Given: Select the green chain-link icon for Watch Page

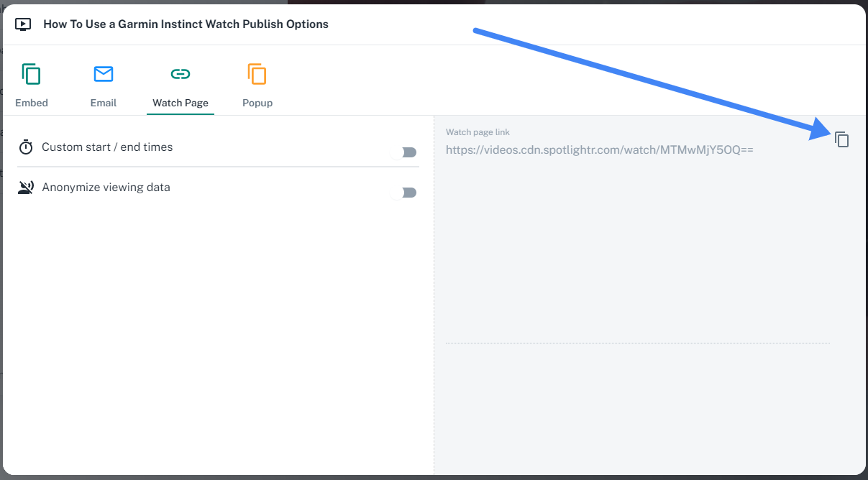Looking at the screenshot, I should tap(180, 73).
